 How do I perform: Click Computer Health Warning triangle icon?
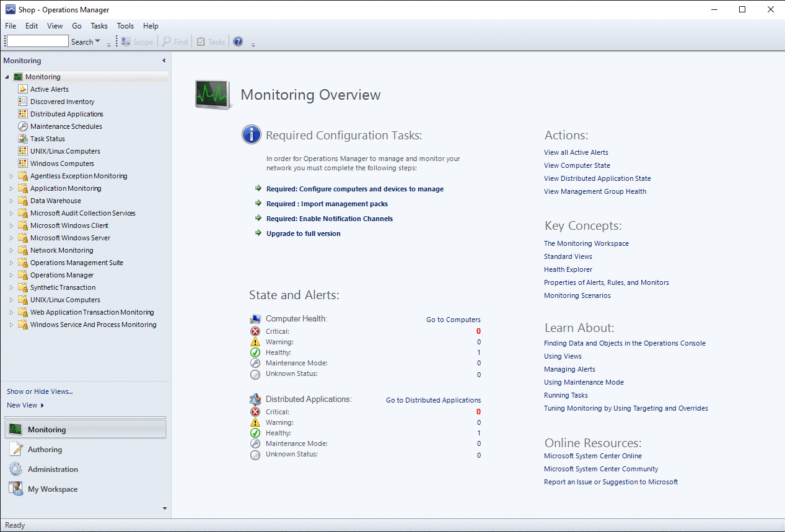[x=255, y=342]
